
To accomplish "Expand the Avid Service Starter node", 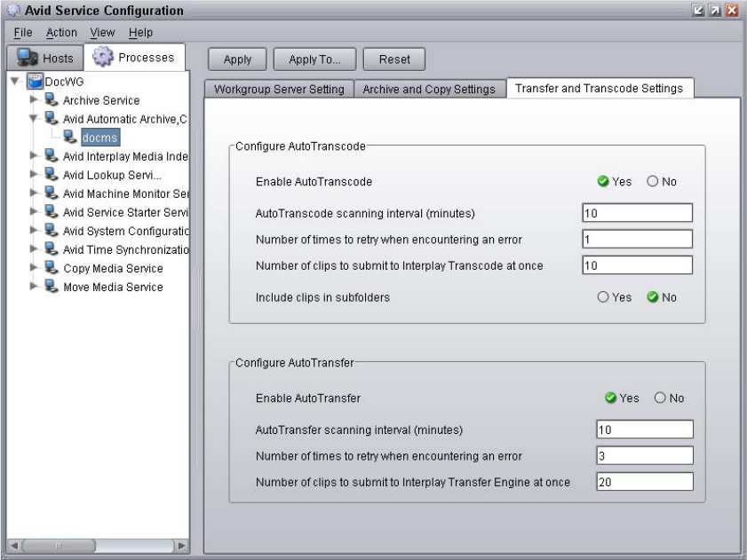I will point(34,211).
